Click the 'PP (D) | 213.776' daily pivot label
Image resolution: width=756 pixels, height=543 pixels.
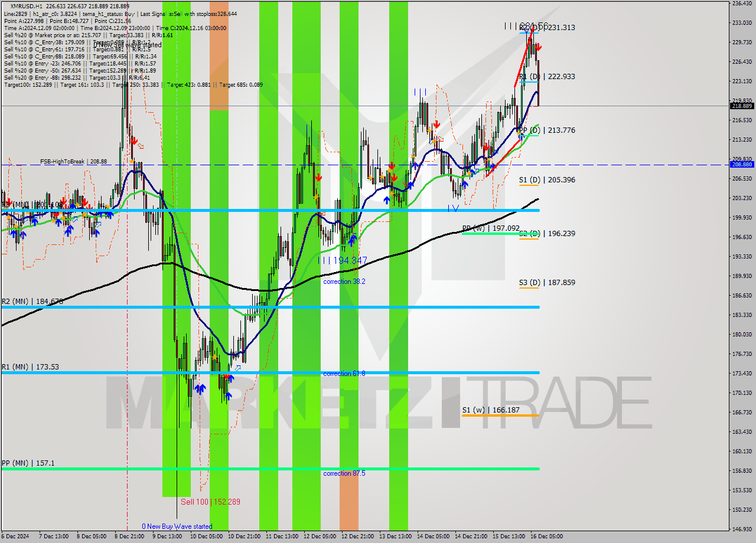[x=547, y=130]
